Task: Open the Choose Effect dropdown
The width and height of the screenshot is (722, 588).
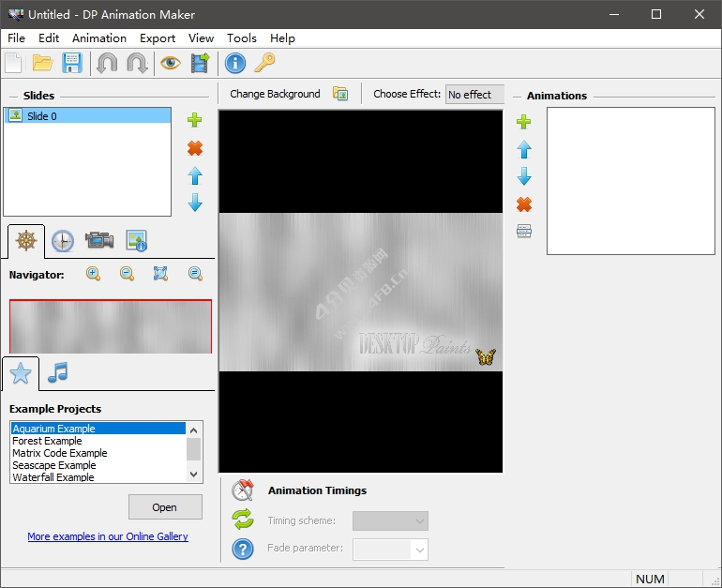Action: tap(474, 95)
